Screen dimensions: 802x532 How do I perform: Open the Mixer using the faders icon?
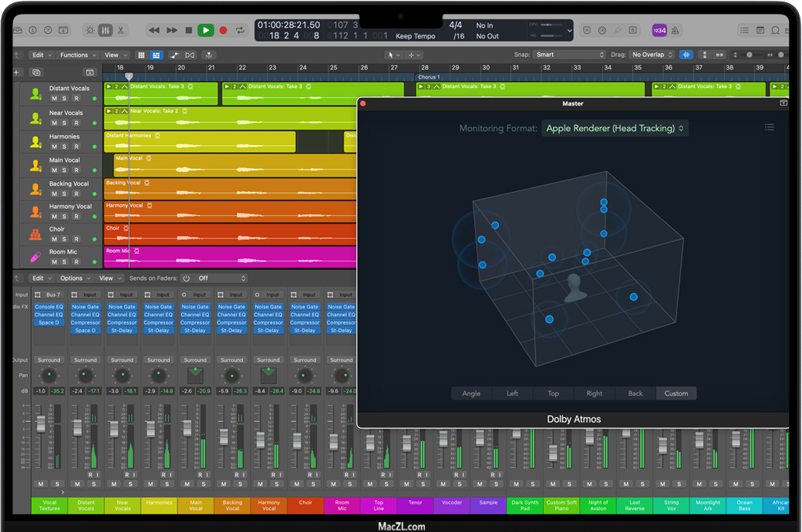pyautogui.click(x=106, y=30)
